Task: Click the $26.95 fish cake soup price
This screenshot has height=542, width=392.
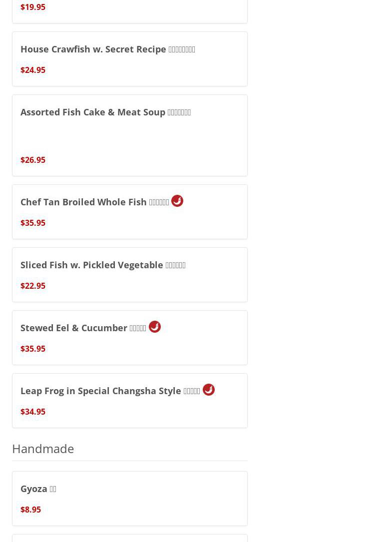Action: pyautogui.click(x=33, y=160)
